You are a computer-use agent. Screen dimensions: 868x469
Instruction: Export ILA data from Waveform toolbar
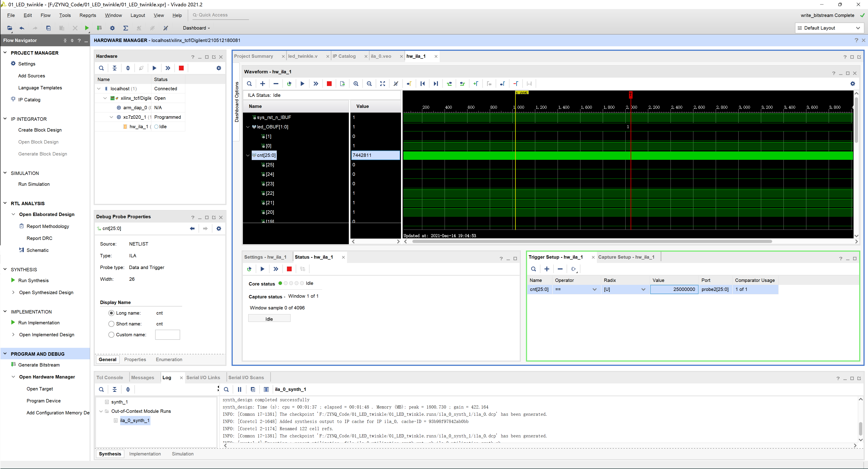(342, 84)
